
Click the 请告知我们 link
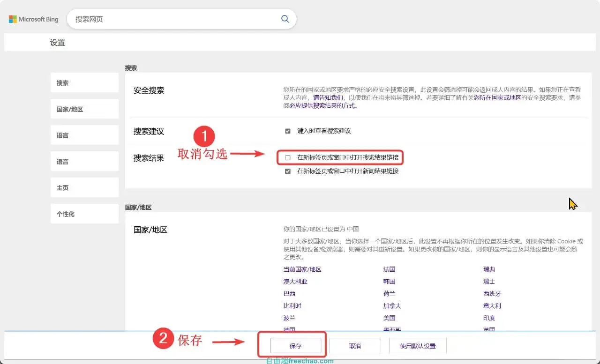(328, 97)
